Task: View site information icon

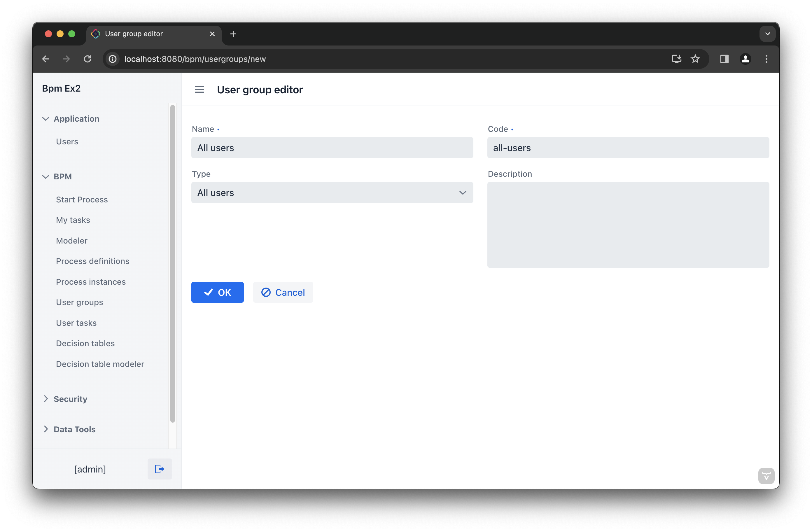Action: (113, 59)
